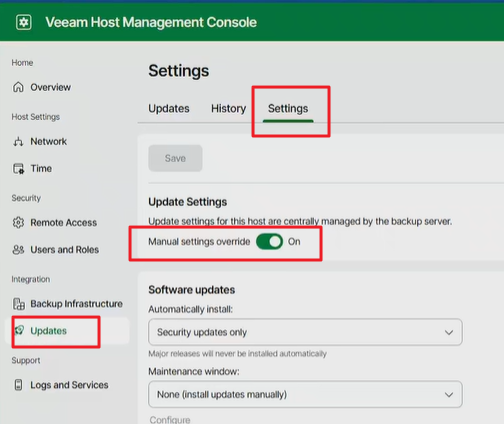Screen dimensions: 504x424
Task: Click the Settings page heading
Action: [x=179, y=71]
